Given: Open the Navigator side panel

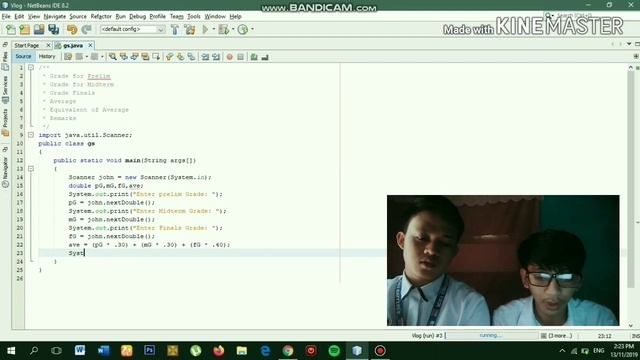Looking at the screenshot, I should pyautogui.click(x=5, y=173).
